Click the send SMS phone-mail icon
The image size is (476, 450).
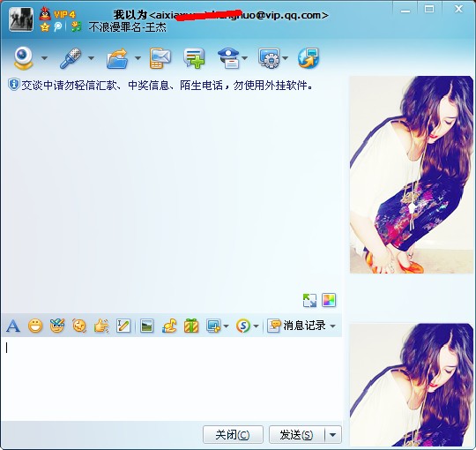coord(160,58)
